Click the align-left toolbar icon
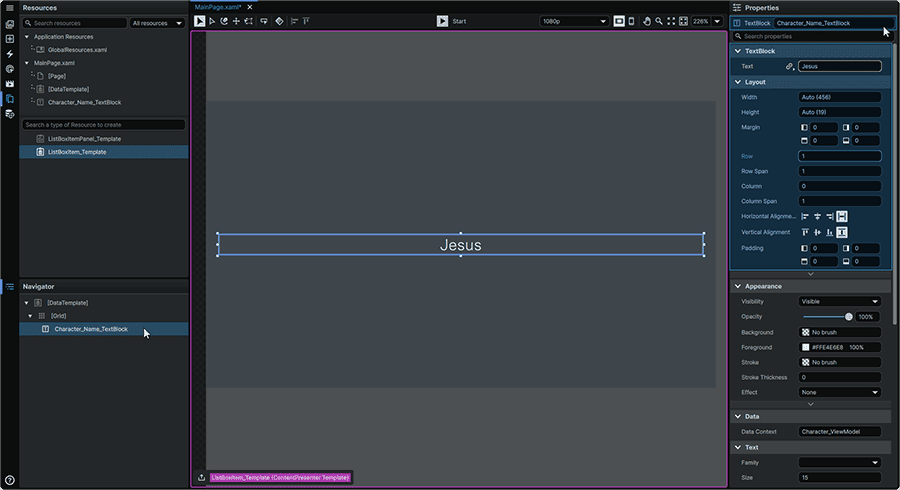 (294, 21)
